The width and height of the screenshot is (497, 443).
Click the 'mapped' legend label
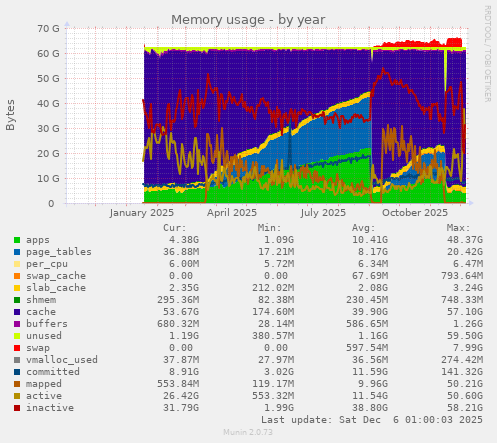[x=44, y=384]
